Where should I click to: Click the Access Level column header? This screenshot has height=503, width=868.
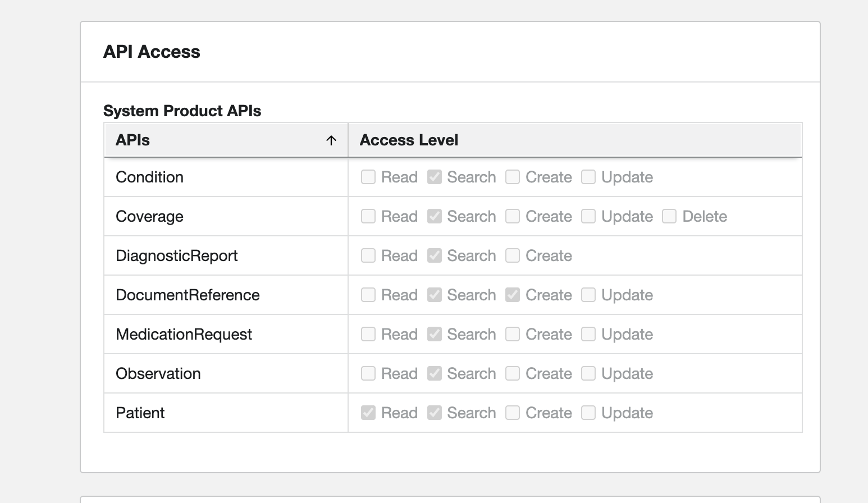(409, 140)
